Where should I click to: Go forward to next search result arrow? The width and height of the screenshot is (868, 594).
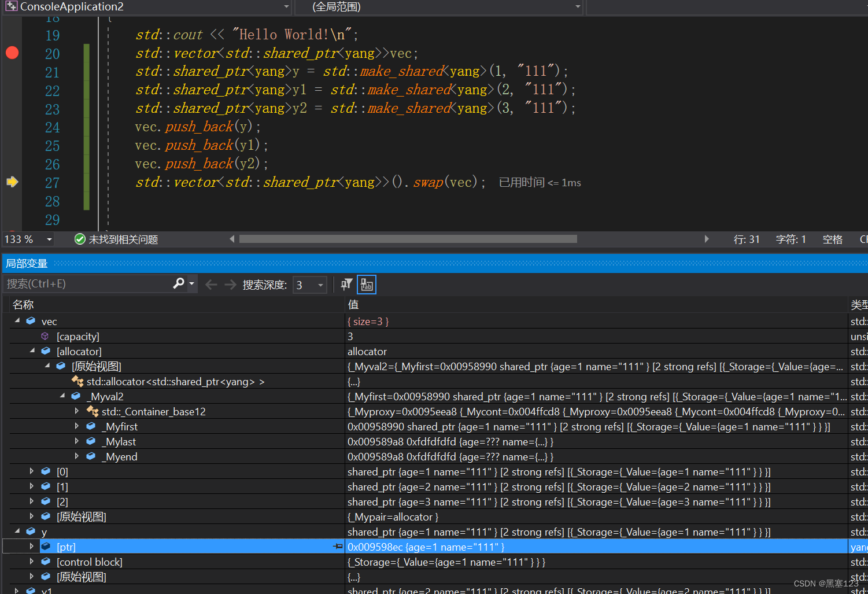click(230, 284)
